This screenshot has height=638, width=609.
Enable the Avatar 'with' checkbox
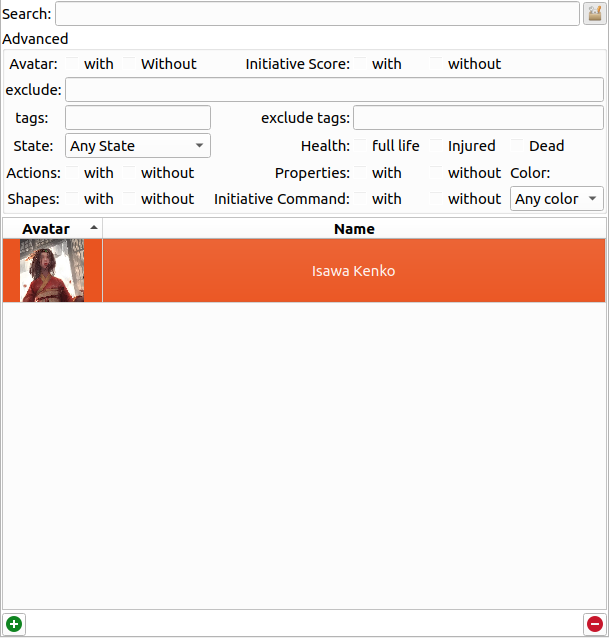tap(72, 64)
